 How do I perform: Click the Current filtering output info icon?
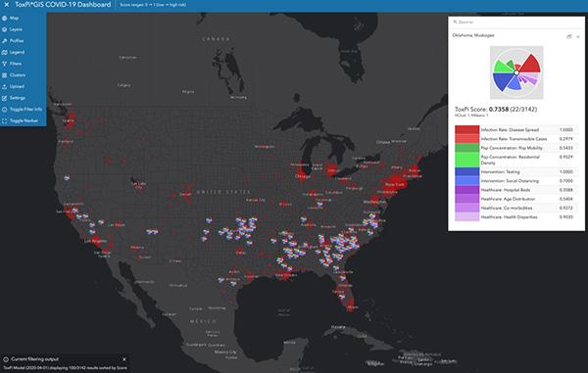(6, 359)
